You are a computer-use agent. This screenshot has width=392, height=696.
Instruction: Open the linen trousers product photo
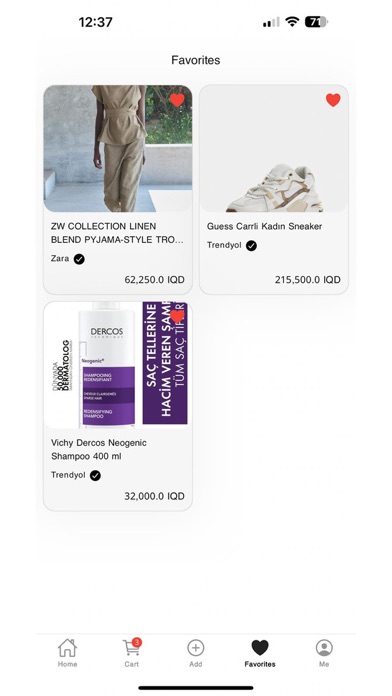coord(118,148)
